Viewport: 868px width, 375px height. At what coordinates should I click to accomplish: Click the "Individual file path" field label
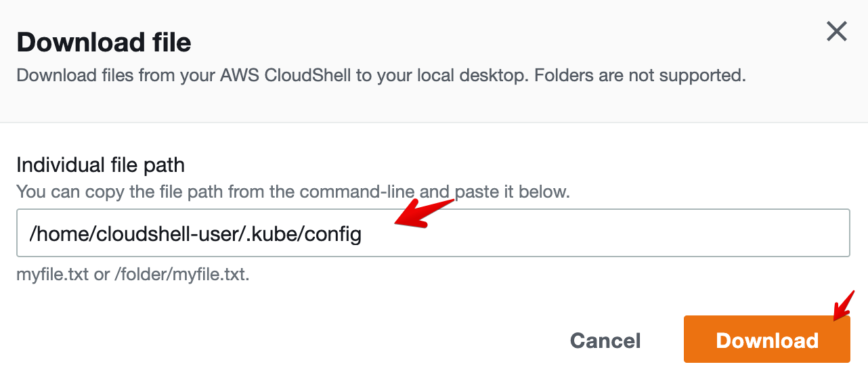pos(100,164)
